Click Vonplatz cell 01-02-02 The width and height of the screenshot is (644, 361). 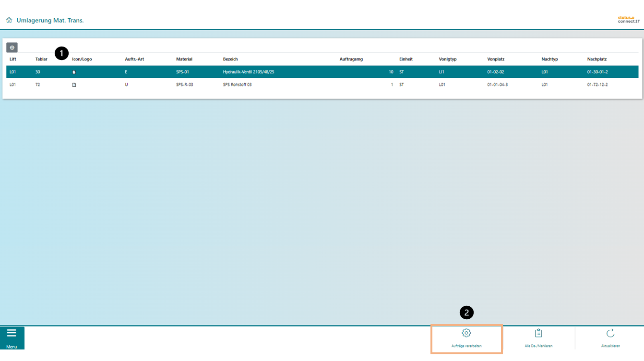point(495,72)
